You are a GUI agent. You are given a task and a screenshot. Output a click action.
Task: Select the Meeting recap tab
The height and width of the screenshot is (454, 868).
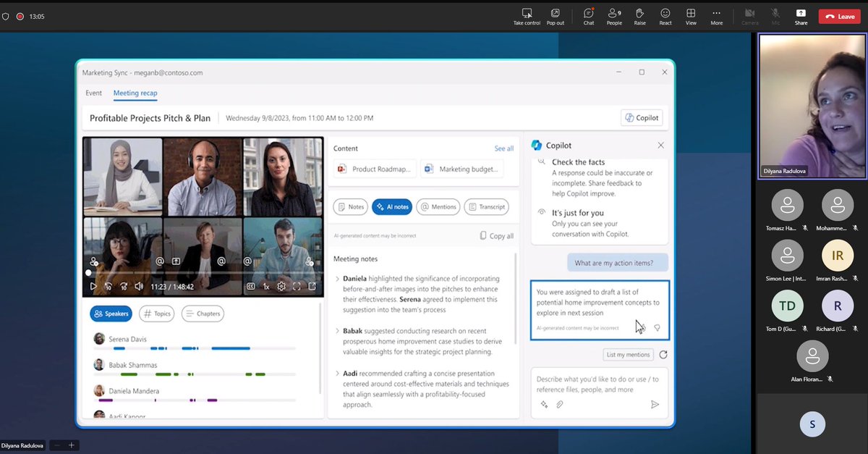pyautogui.click(x=135, y=93)
